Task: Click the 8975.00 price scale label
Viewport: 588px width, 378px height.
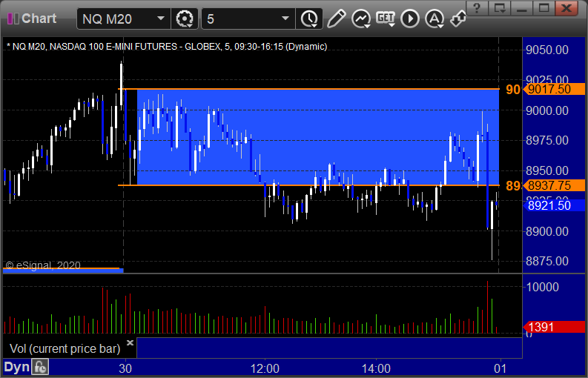Action: click(x=547, y=141)
